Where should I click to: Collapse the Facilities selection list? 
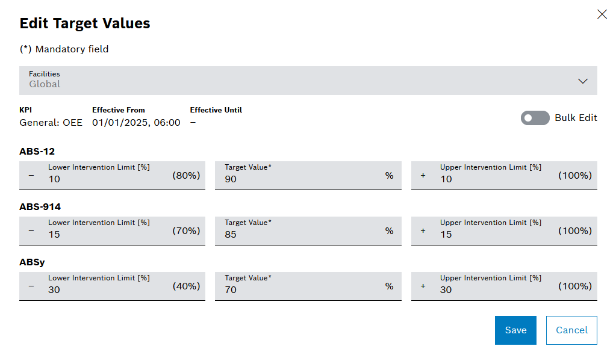(x=582, y=81)
